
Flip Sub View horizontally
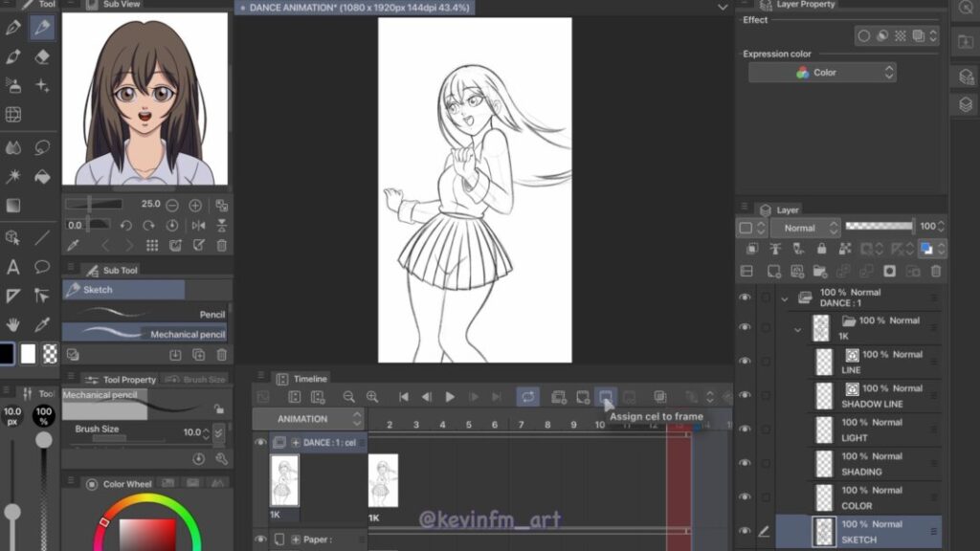coord(199,226)
